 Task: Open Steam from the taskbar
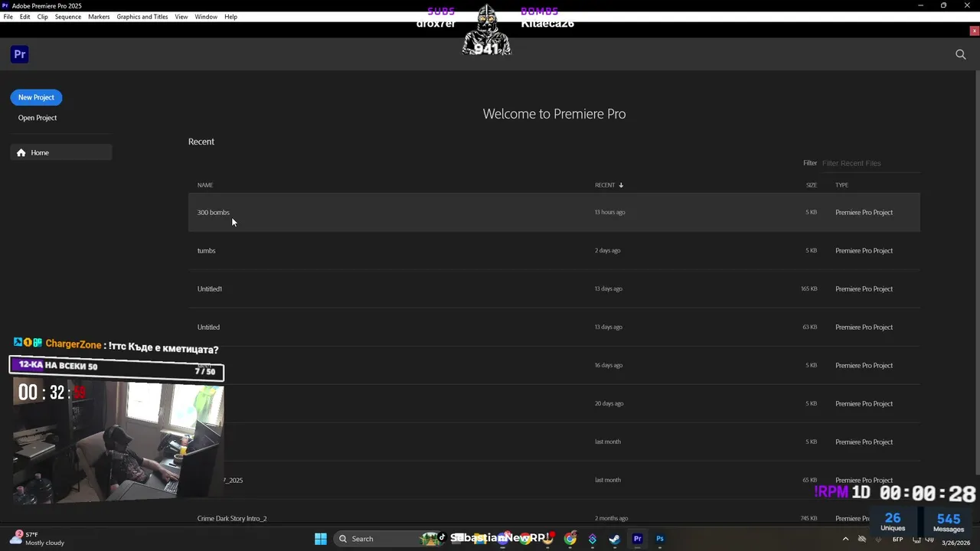click(614, 539)
